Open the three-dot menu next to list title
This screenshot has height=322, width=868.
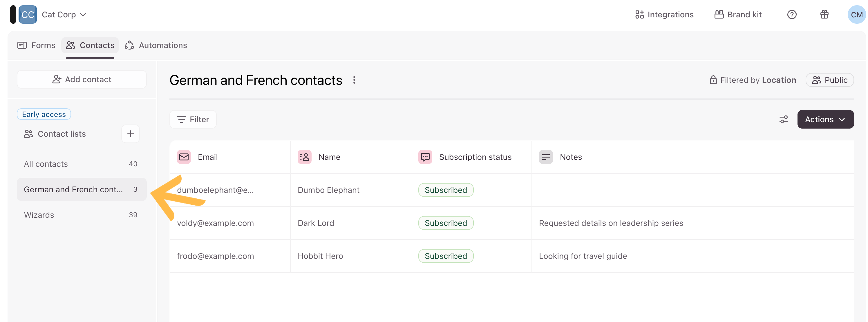[x=354, y=80]
